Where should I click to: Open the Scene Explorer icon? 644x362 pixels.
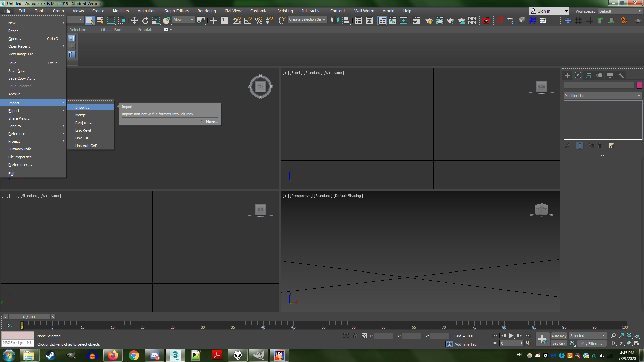tap(359, 20)
